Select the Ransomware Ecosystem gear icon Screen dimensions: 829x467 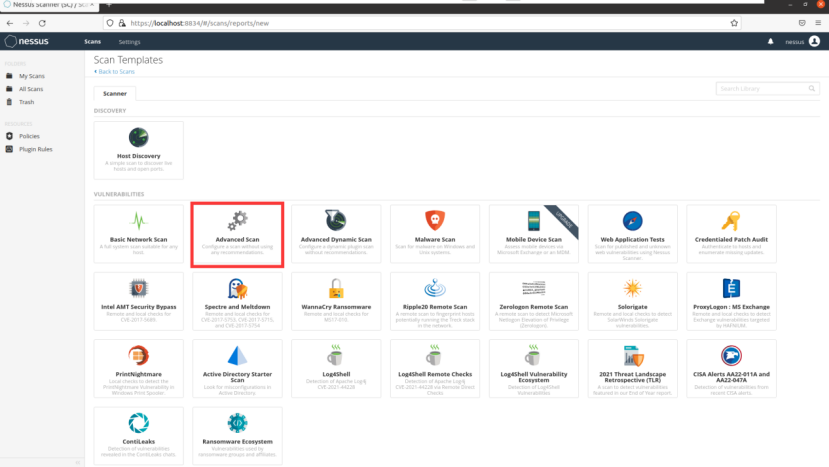click(237, 423)
